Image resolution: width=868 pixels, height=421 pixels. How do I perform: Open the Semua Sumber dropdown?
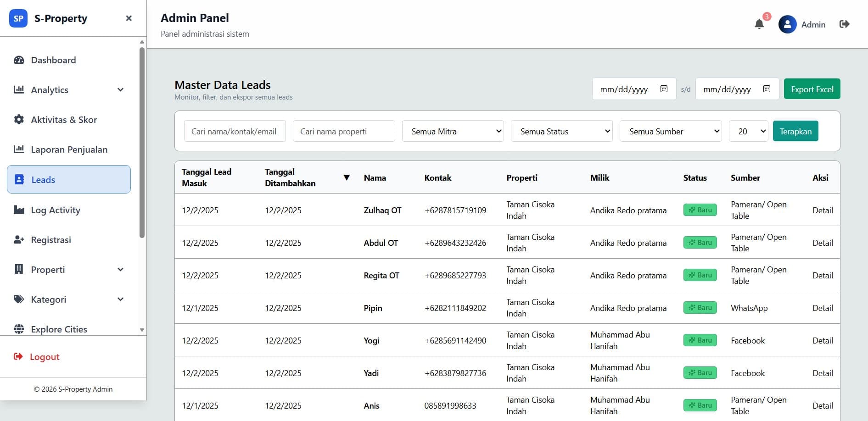(x=671, y=131)
